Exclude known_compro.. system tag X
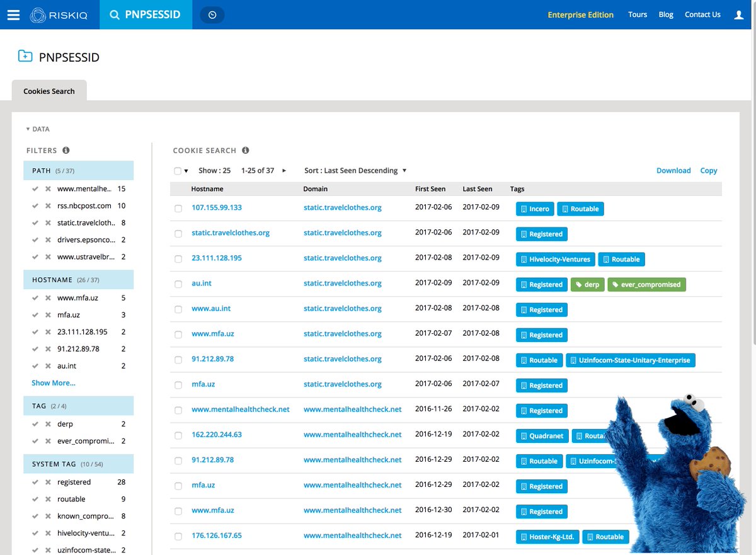Viewport: 756px width, 555px height. [x=48, y=516]
